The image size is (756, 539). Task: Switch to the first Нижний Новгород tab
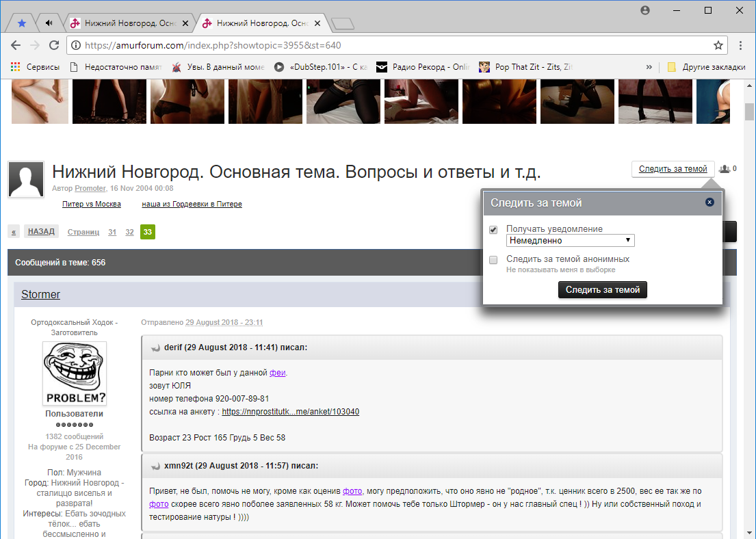[x=123, y=23]
